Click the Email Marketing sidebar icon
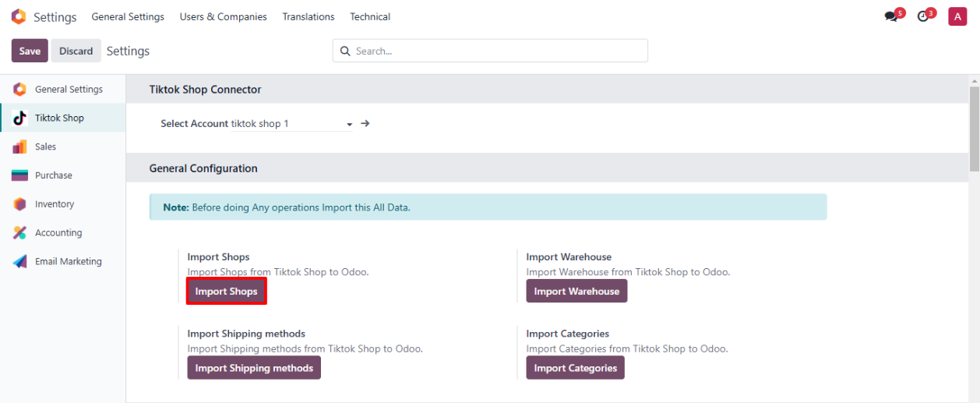This screenshot has height=403, width=980. point(19,262)
